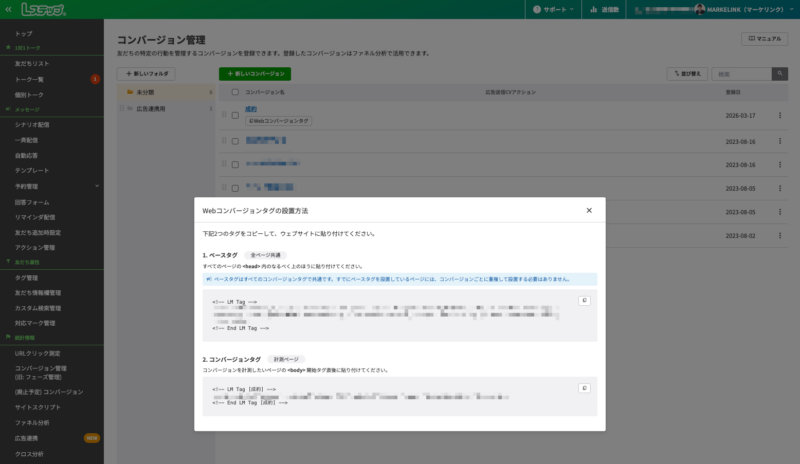Open the サポート dropdown menu
This screenshot has height=464, width=800.
553,9
